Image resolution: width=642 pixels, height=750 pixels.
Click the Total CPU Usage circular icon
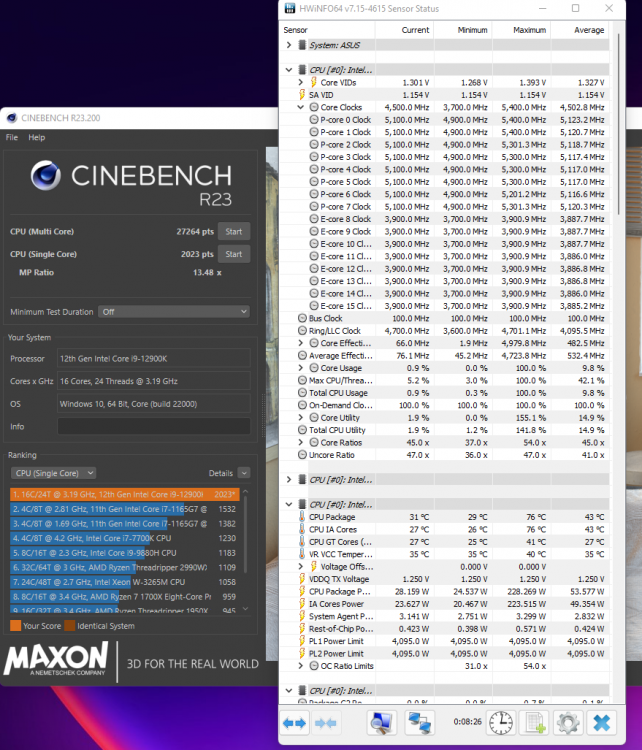pyautogui.click(x=302, y=393)
